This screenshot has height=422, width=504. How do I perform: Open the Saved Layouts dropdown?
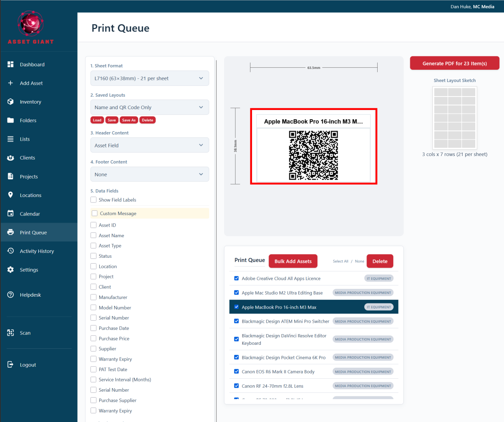(x=150, y=107)
